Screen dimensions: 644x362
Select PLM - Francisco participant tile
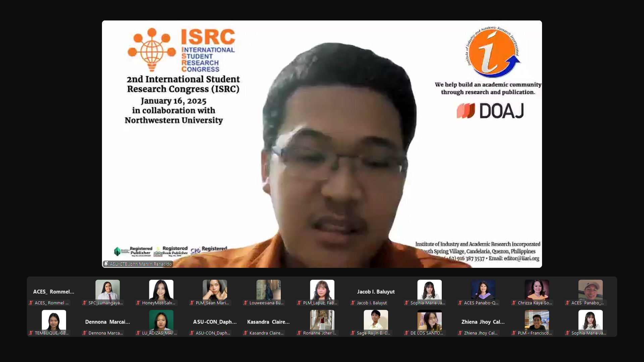pos(537,320)
